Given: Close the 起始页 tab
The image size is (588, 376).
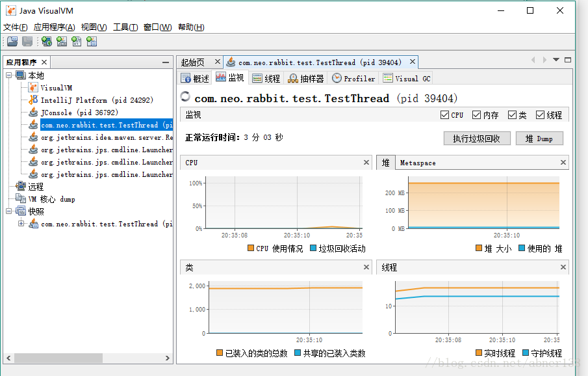Looking at the screenshot, I should coord(218,62).
